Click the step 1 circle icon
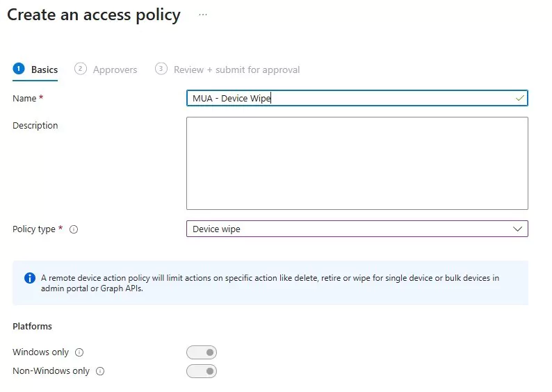Screen dimensions: 552x392 click(x=19, y=69)
